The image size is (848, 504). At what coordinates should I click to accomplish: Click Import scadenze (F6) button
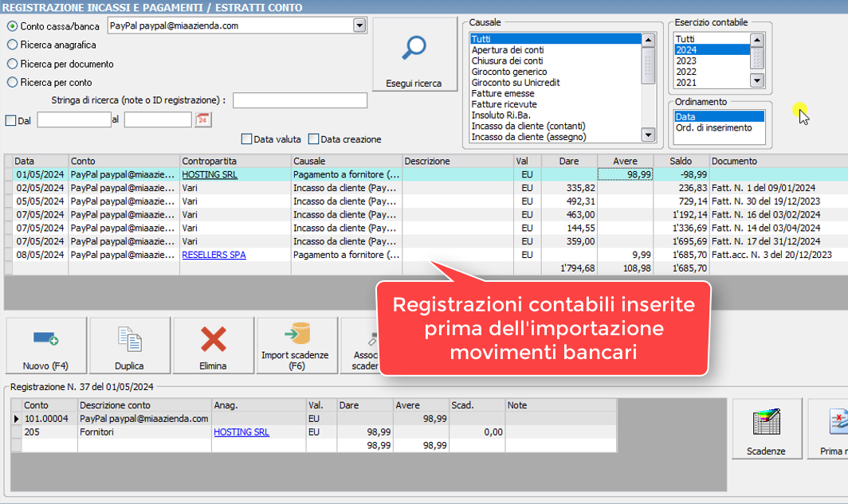point(295,346)
